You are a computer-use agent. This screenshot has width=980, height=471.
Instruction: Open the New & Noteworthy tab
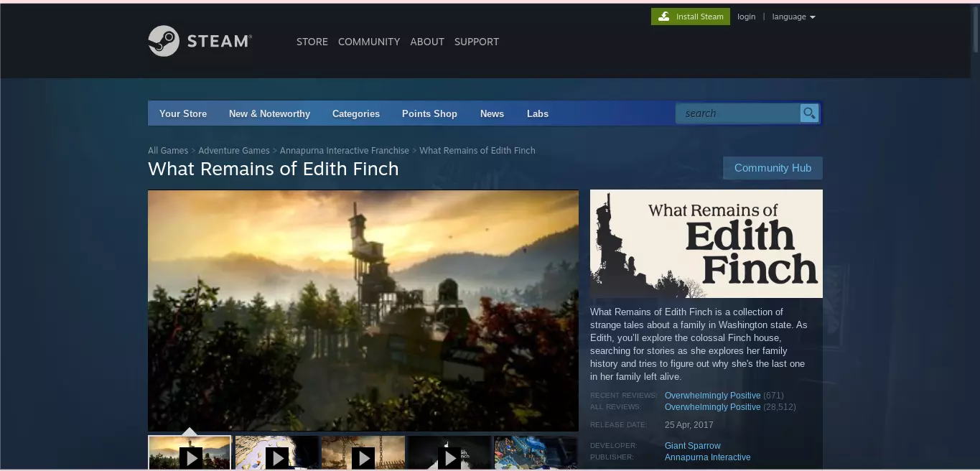click(269, 113)
